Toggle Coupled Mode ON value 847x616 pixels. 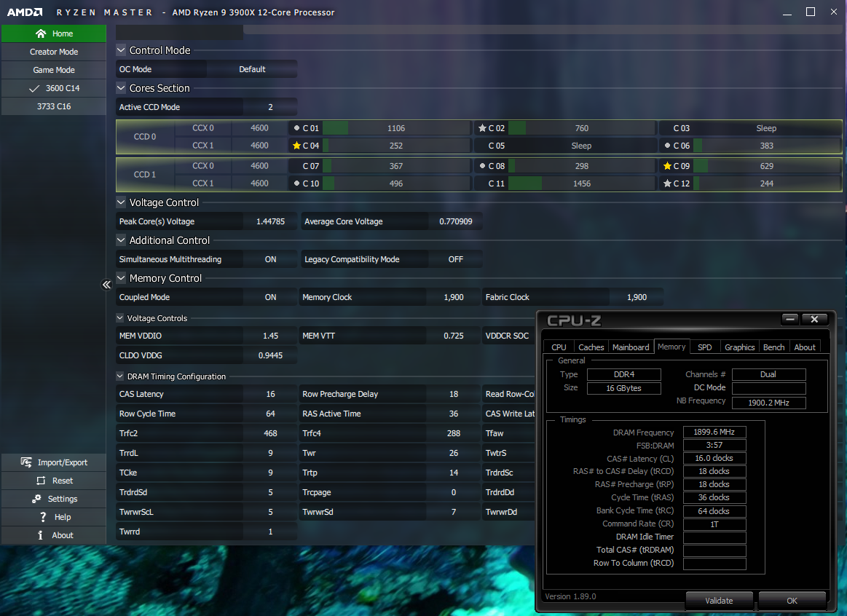(x=270, y=297)
